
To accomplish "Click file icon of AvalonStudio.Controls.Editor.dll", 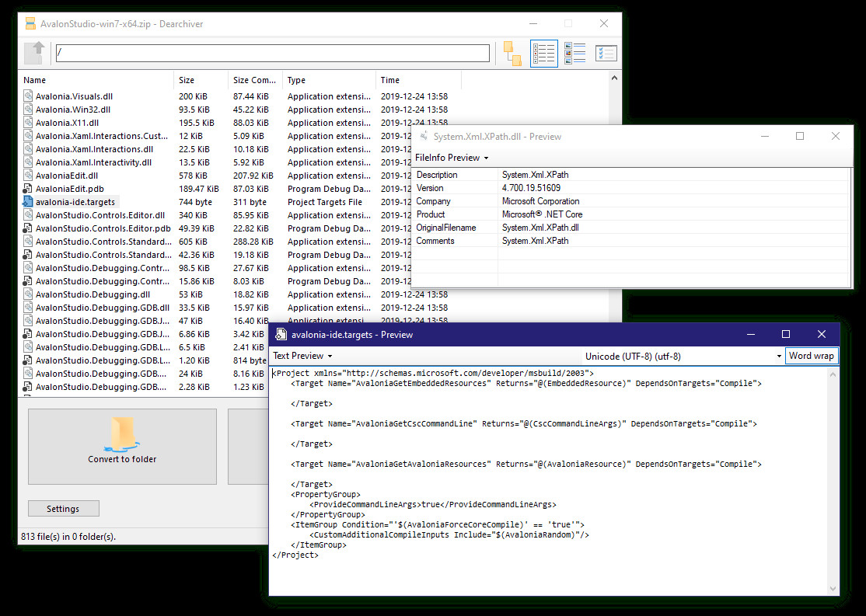I will point(28,215).
